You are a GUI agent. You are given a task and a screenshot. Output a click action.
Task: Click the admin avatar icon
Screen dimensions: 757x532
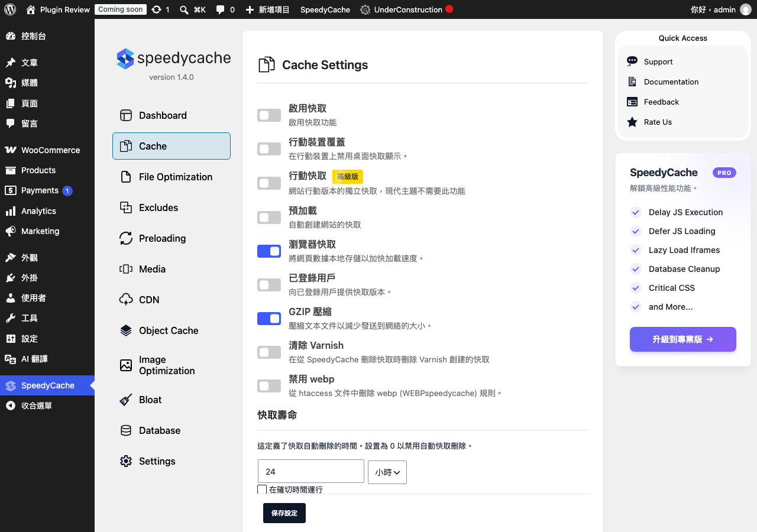(745, 9)
